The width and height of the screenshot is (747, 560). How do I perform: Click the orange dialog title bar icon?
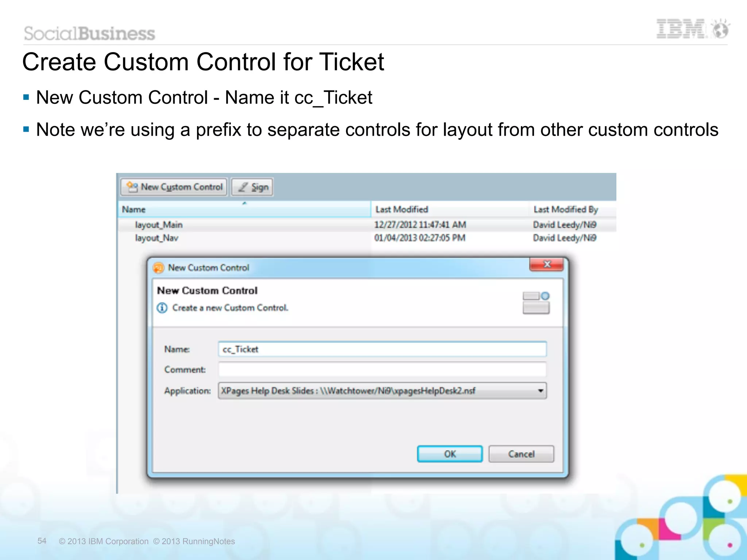pyautogui.click(x=159, y=268)
